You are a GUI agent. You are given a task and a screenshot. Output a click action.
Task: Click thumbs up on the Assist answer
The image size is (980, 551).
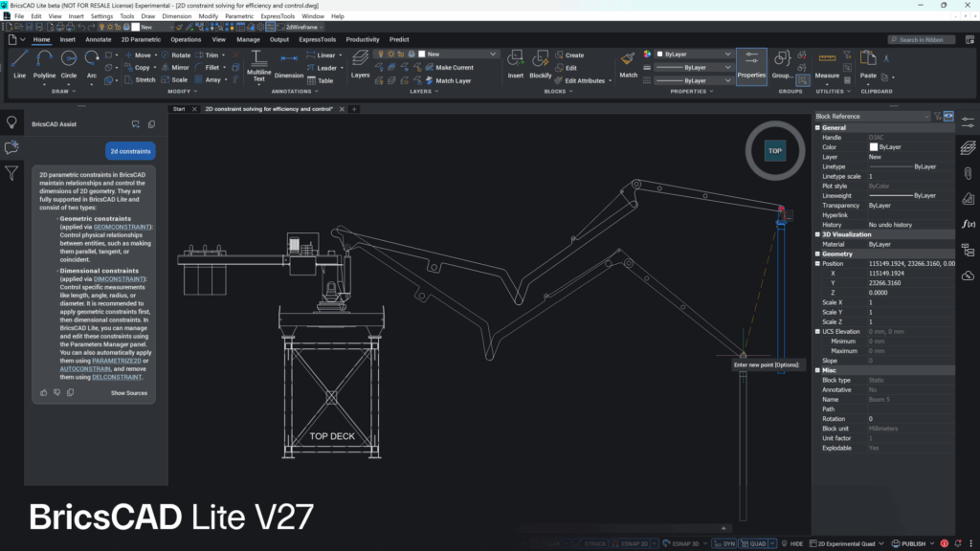coord(44,393)
